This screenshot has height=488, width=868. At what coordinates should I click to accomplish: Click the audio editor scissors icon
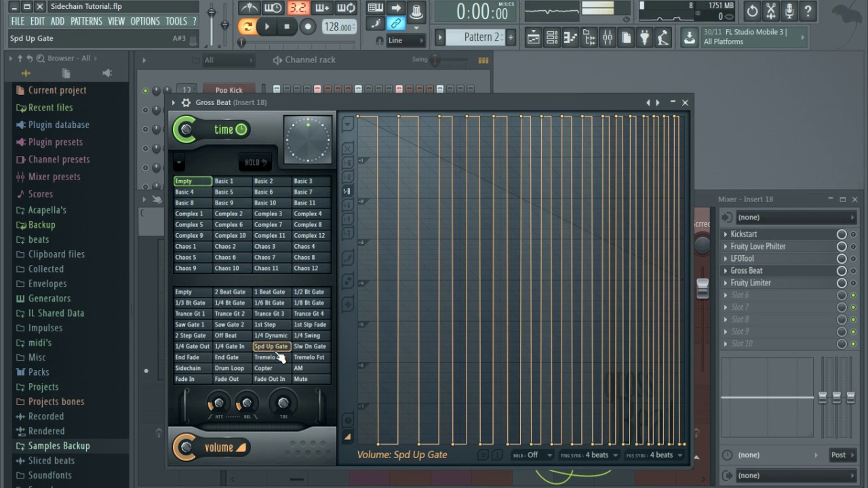tap(770, 11)
